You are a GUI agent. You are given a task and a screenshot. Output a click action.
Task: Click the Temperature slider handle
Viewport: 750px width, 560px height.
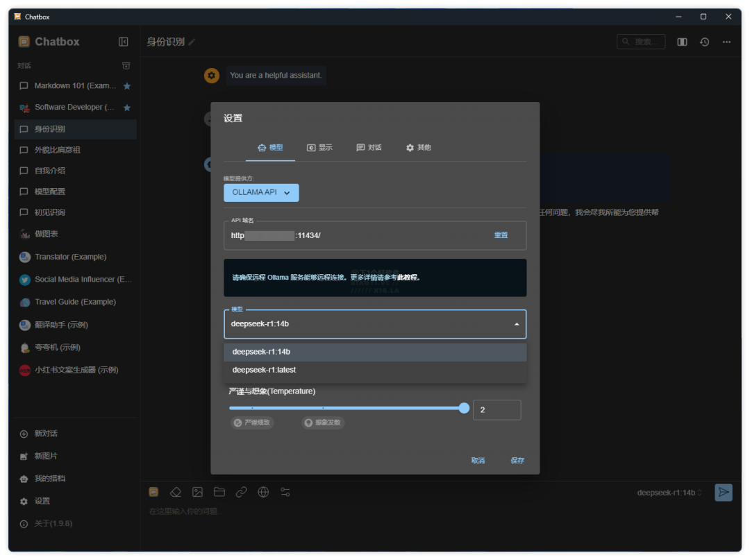tap(464, 409)
